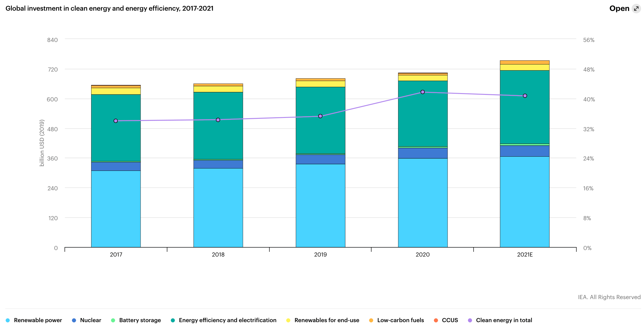Screen dimensions: 644x331
Task: Toggle the Nuclear legend item
Action: coord(86,320)
